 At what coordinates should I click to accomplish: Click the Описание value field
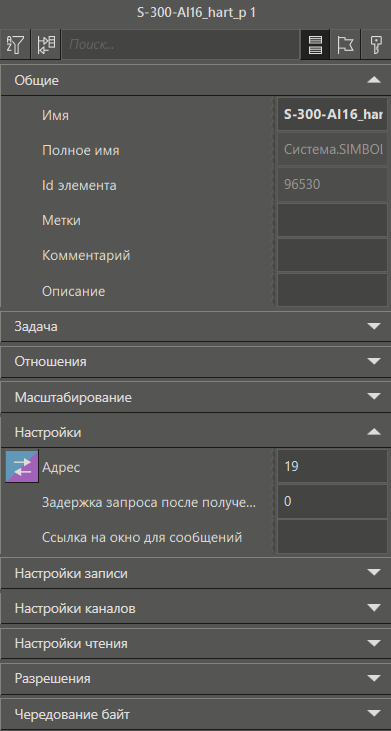332,290
